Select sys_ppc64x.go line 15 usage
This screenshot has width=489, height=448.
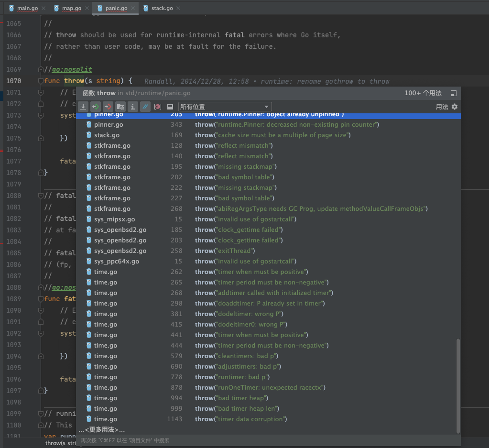[268, 262]
